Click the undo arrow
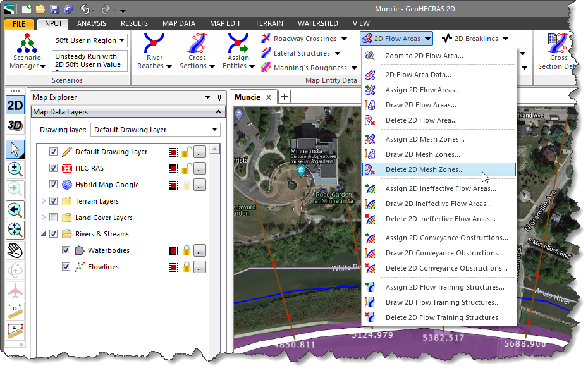Viewport: 588px width, 368px height. pos(85,9)
